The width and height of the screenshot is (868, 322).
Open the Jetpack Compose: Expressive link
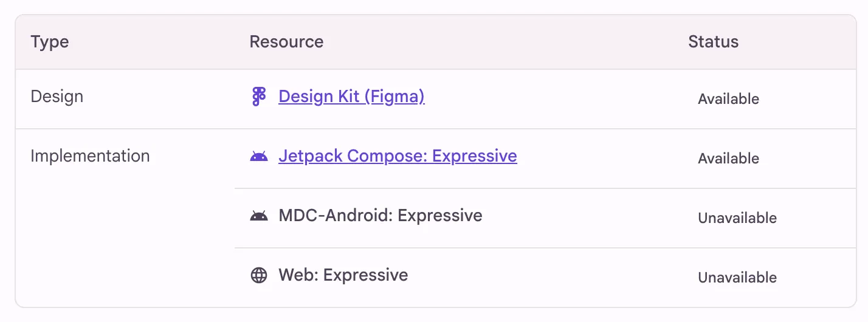pos(398,156)
